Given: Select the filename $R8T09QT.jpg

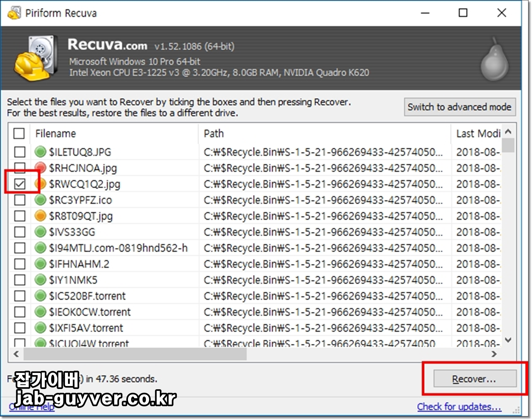Looking at the screenshot, I should (81, 216).
